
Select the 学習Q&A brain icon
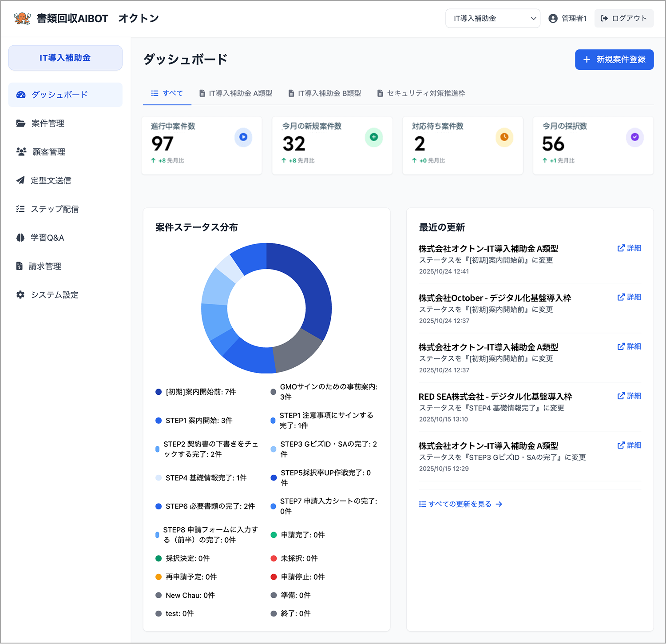[x=20, y=238]
